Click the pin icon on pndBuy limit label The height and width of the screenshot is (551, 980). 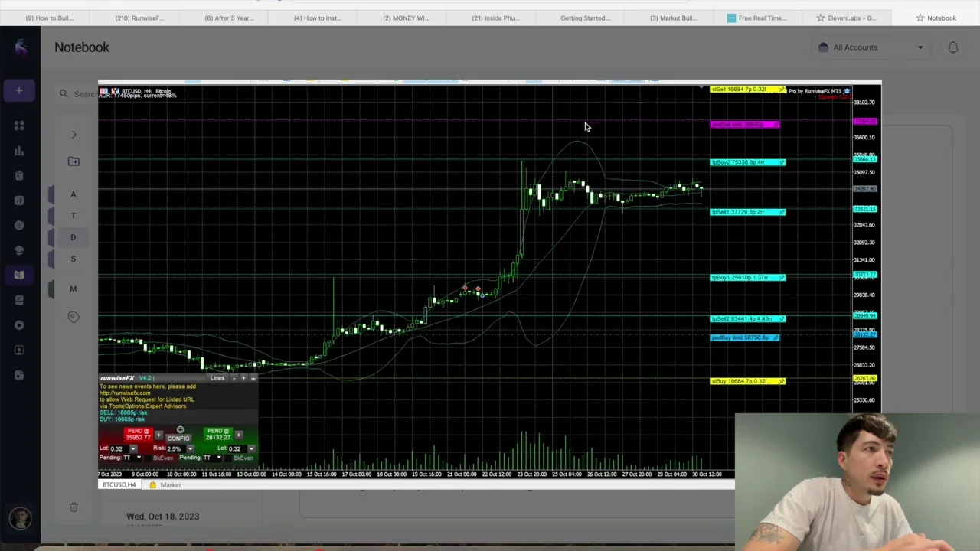click(776, 337)
